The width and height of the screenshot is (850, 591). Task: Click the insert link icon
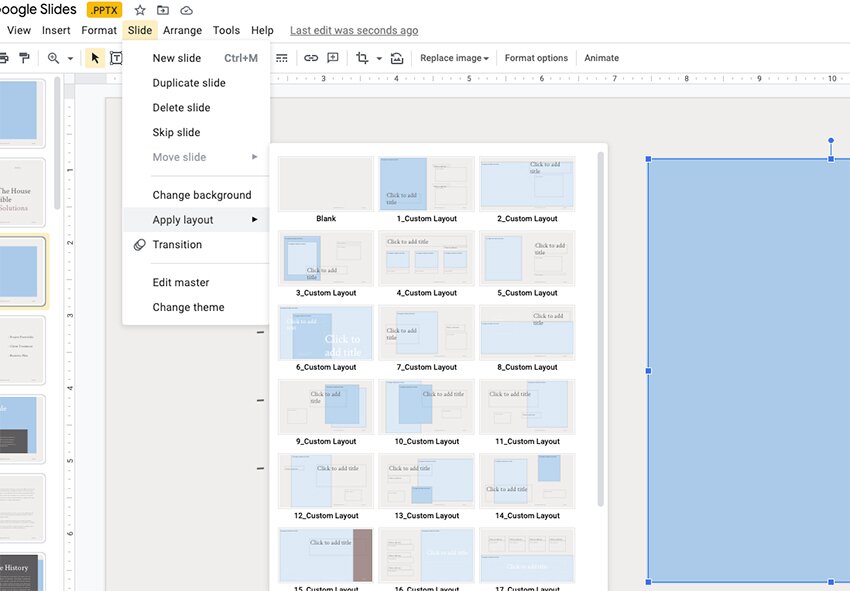[311, 58]
